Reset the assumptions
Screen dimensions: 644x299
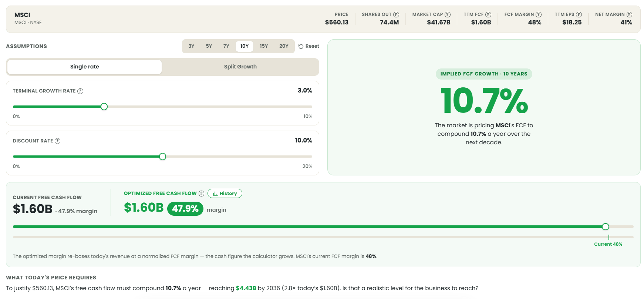pyautogui.click(x=309, y=46)
